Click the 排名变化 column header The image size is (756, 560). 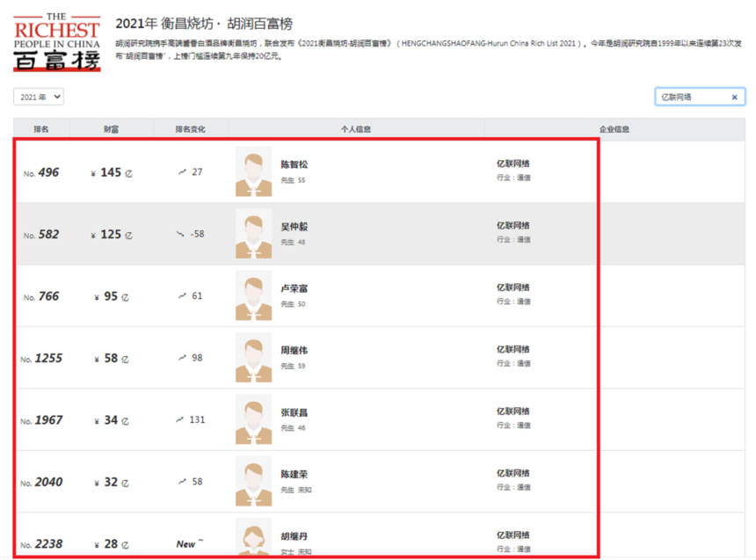[x=190, y=129]
